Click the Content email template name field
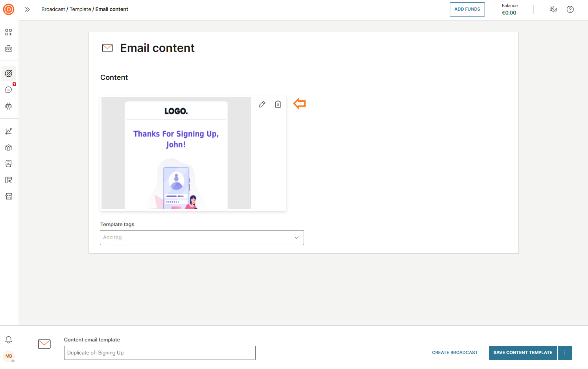This screenshot has width=588, height=369. 160,353
